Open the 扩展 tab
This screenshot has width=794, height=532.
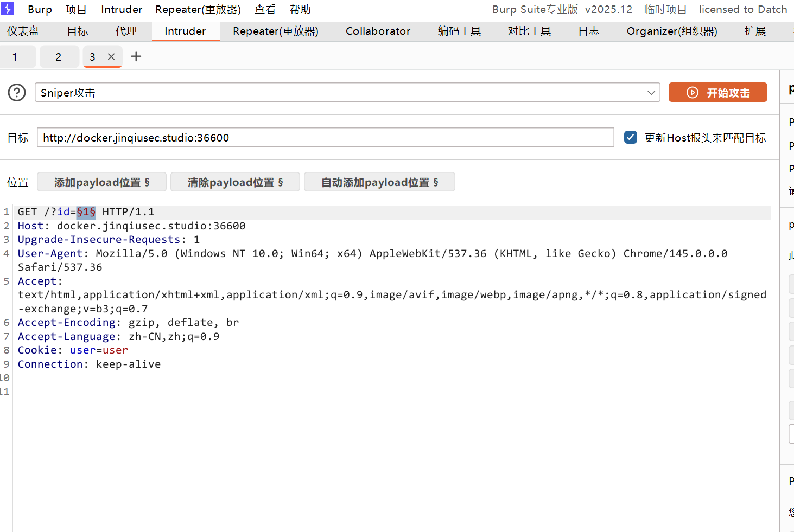pos(755,31)
